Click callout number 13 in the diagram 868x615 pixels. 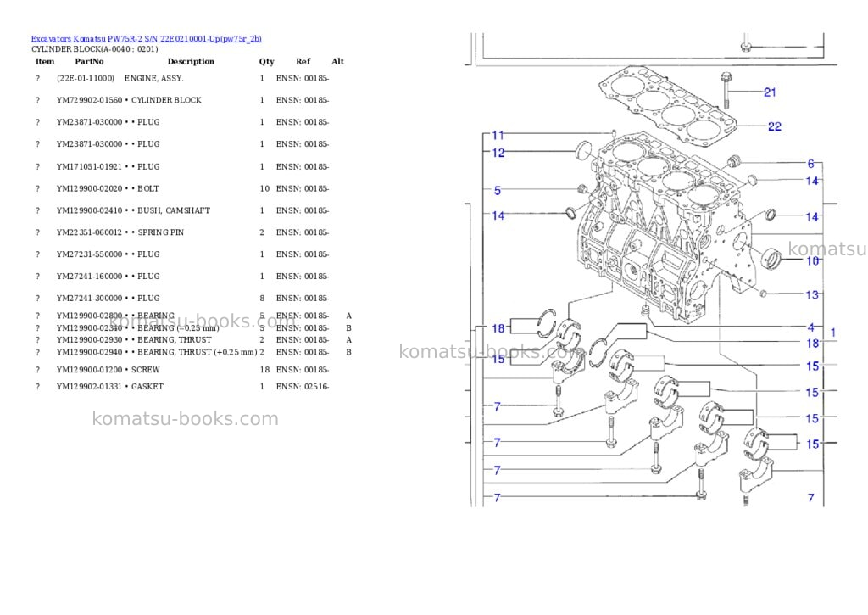point(812,294)
